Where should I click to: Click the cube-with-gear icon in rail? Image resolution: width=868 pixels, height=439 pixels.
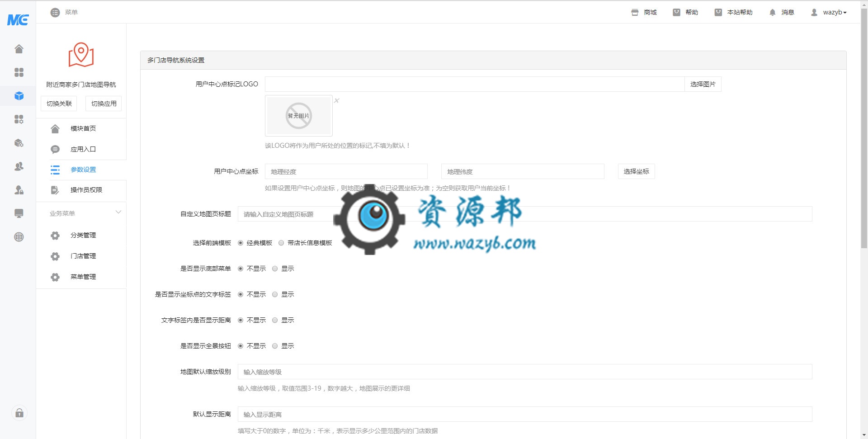(19, 143)
